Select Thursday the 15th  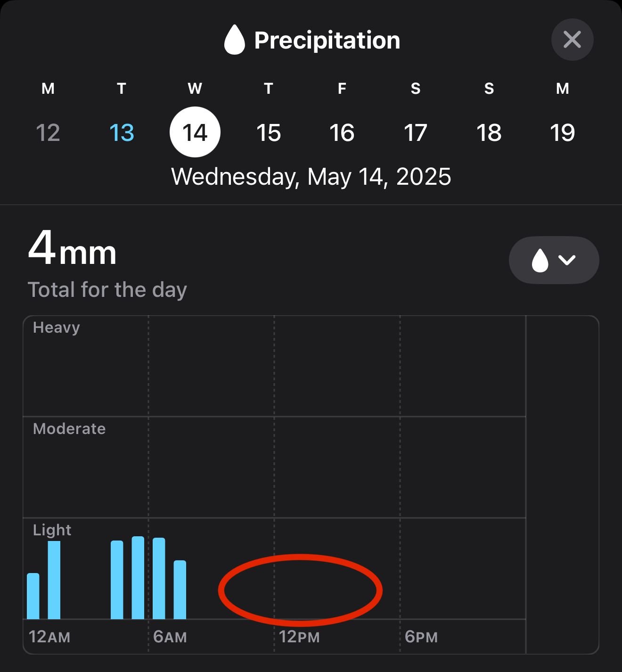pos(269,132)
